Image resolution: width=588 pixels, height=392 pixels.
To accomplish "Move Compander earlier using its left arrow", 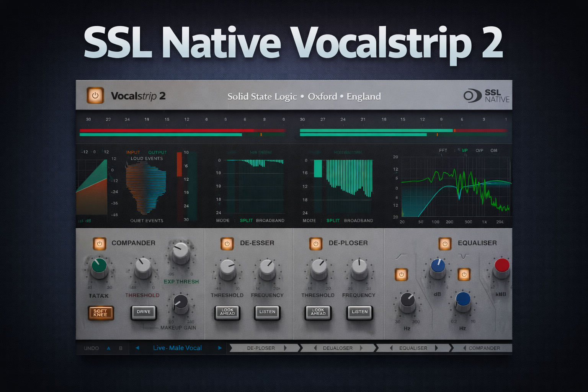I will pos(464,348).
